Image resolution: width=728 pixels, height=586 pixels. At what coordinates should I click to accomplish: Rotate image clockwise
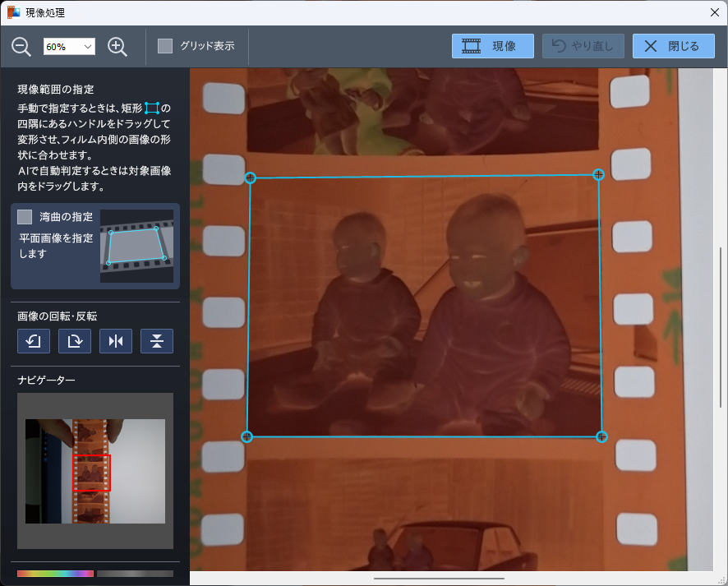click(75, 340)
